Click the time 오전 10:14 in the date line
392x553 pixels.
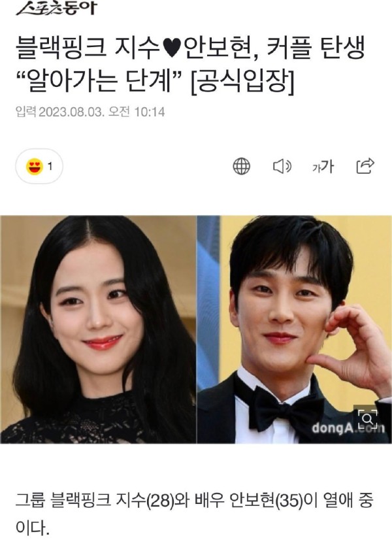click(x=137, y=112)
